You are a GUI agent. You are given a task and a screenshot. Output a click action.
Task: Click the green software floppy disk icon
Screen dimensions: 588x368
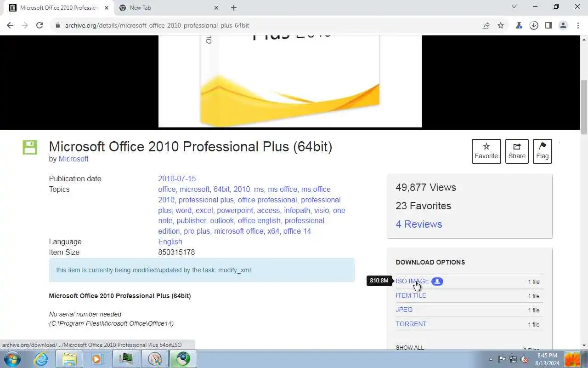coord(30,147)
